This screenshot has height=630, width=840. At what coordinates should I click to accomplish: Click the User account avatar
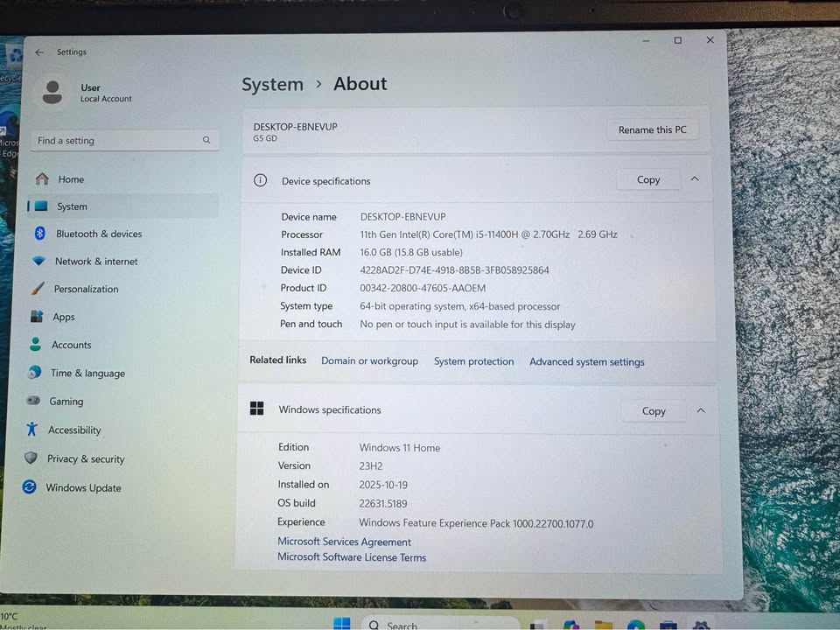[52, 92]
